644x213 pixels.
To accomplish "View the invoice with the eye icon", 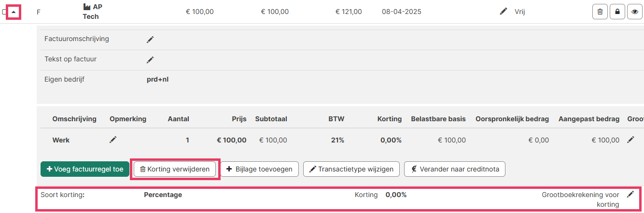I will coord(634,12).
